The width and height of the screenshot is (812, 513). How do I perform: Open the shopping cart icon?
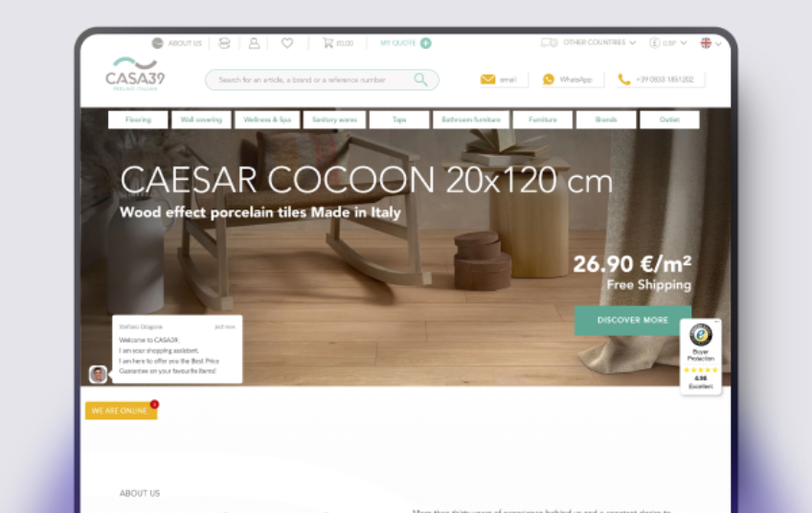tap(327, 43)
